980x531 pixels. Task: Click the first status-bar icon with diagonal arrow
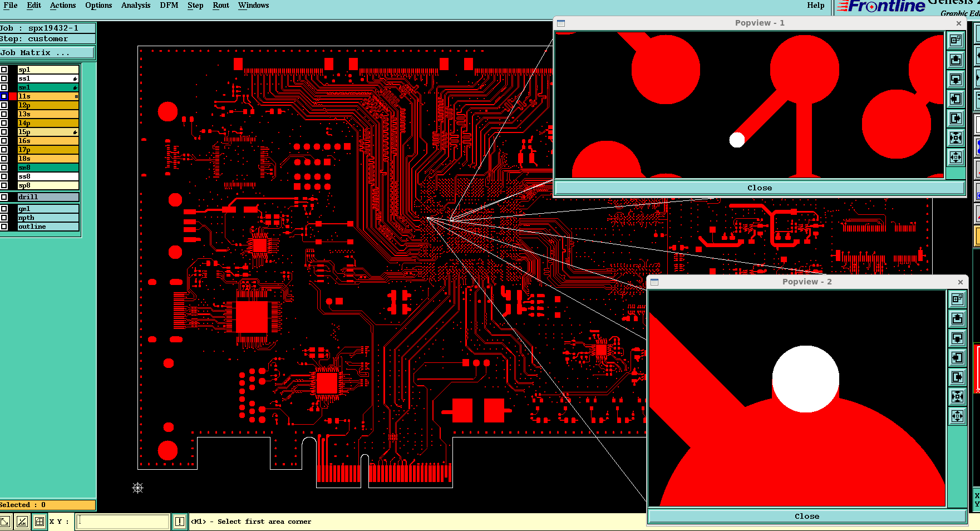(x=5, y=522)
